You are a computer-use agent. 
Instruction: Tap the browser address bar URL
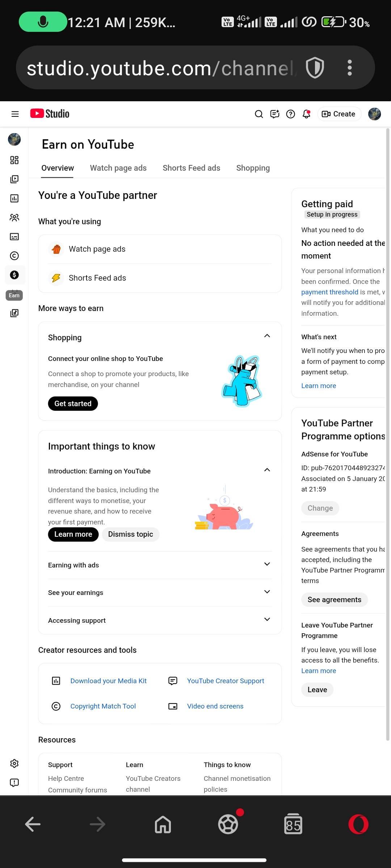pos(159,68)
